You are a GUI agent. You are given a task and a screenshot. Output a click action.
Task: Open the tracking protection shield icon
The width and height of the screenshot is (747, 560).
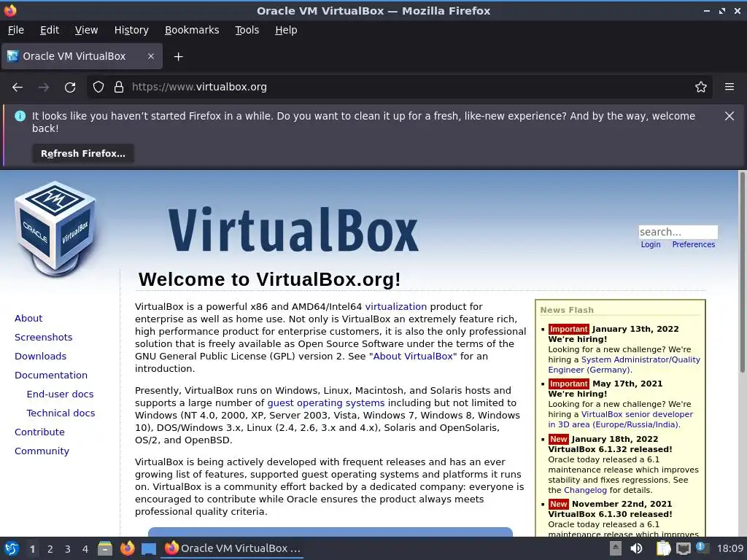(98, 87)
